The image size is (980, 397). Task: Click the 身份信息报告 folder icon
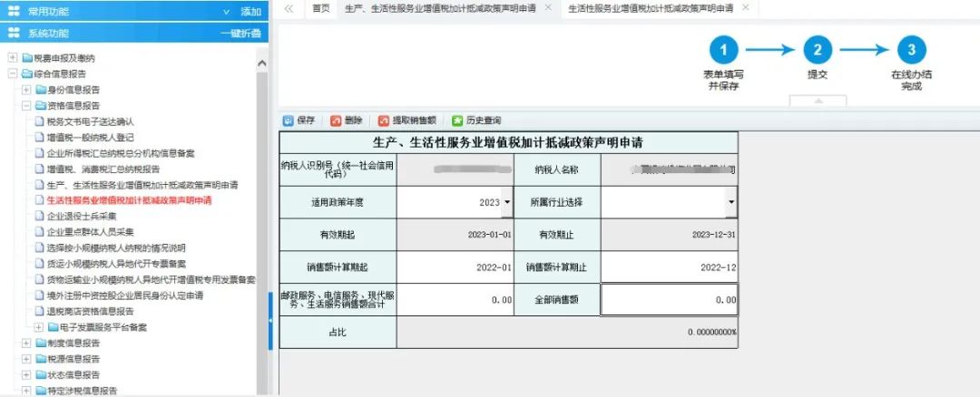tap(41, 90)
